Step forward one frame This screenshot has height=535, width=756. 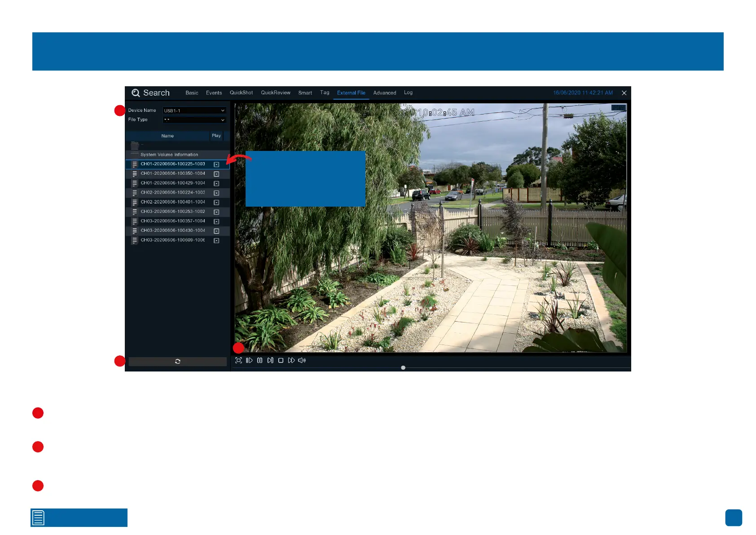point(270,360)
